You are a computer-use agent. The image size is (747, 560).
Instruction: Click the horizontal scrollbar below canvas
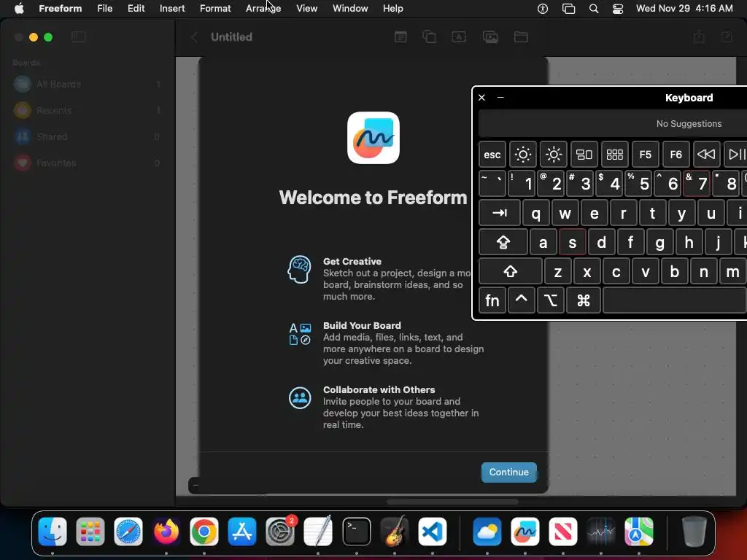point(452,502)
